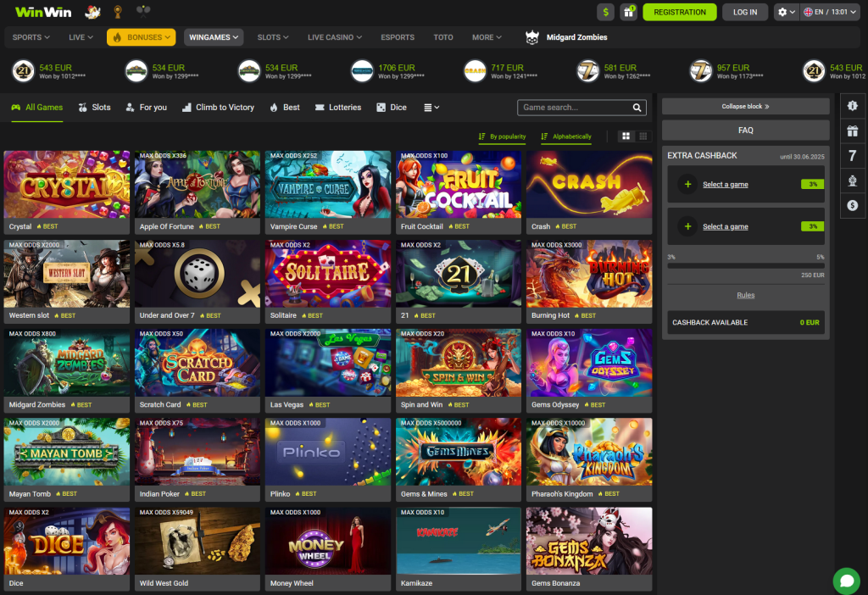Switch to large grid view

tap(626, 136)
